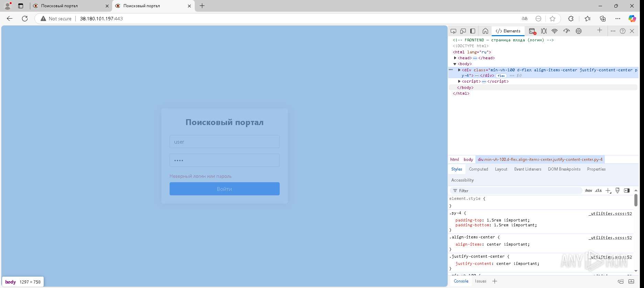Click the Войти login button
Image resolution: width=644 pixels, height=288 pixels.
coord(224,189)
